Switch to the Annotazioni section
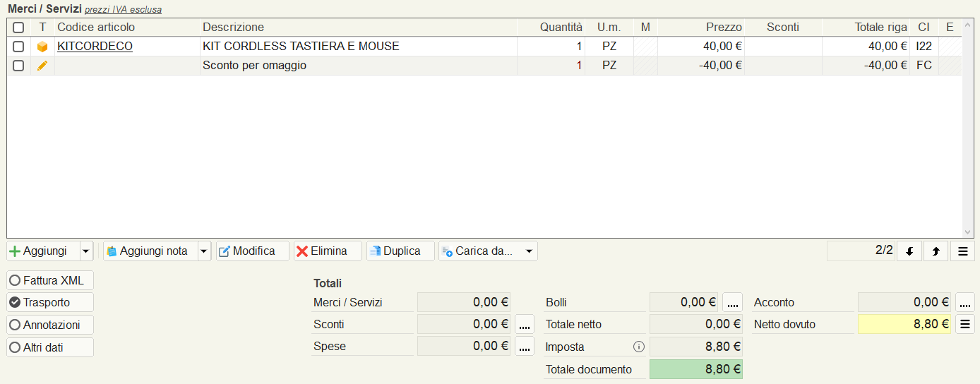 [50, 325]
